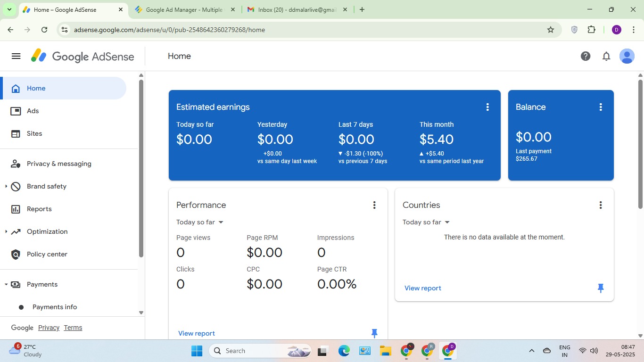This screenshot has width=644, height=362.
Task: Open the Chrome profile D avatar
Action: [617, 30]
